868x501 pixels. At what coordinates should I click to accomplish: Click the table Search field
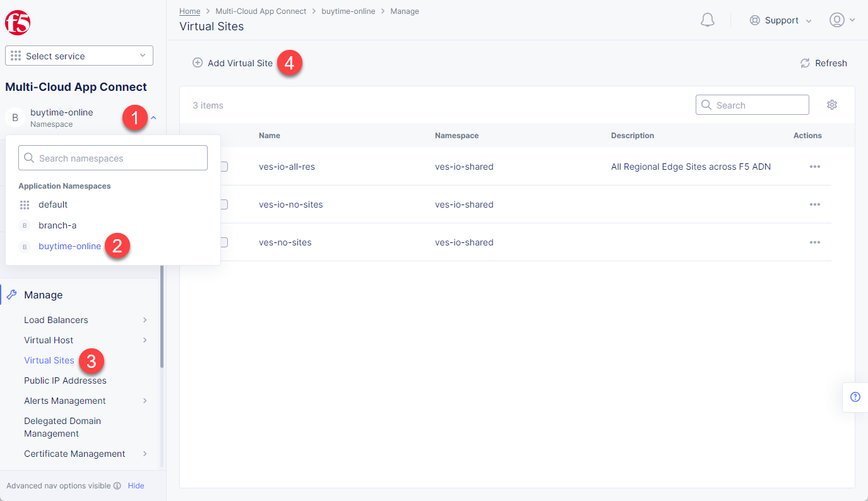[x=752, y=105]
